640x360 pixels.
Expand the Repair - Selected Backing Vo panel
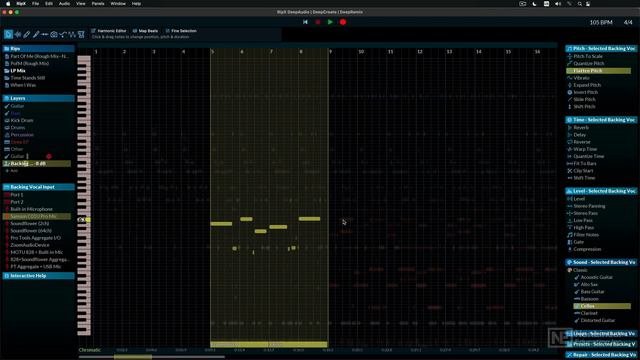coord(601,355)
